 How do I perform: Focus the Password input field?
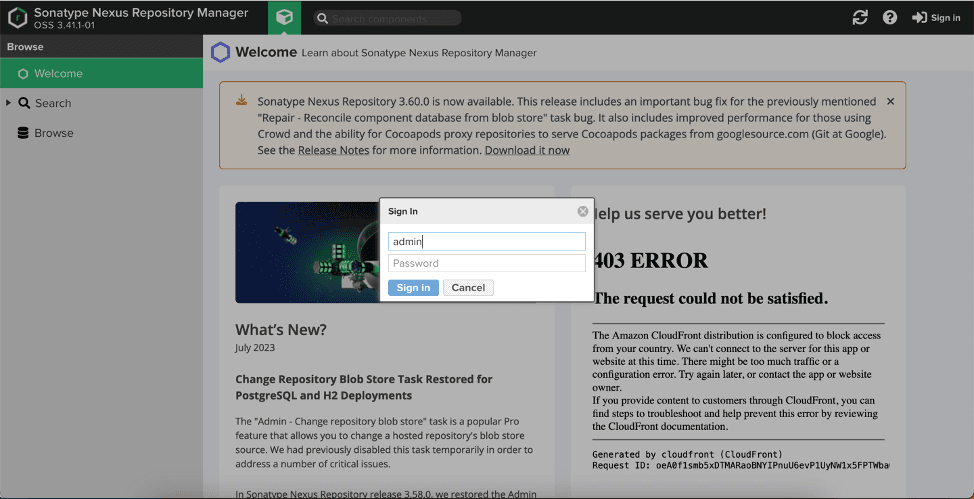(x=487, y=263)
